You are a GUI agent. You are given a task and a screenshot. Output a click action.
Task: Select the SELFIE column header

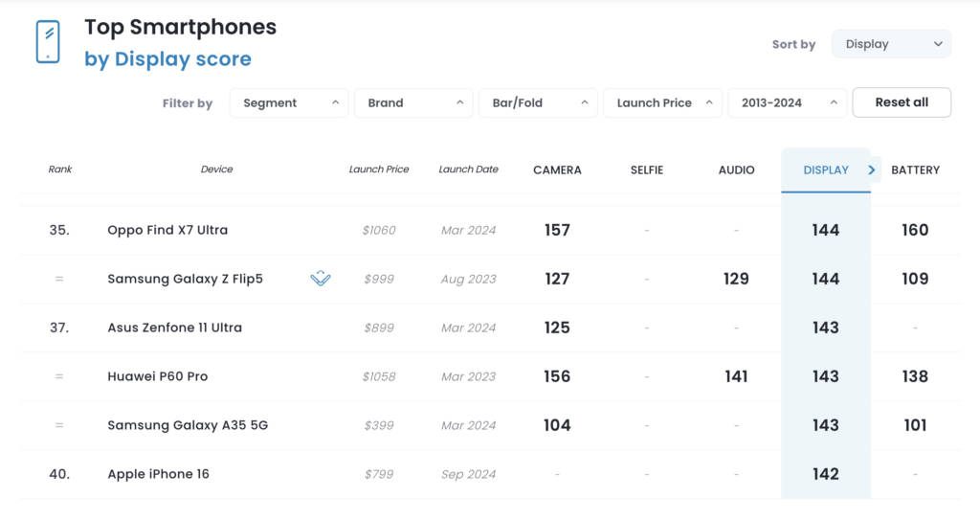click(647, 170)
